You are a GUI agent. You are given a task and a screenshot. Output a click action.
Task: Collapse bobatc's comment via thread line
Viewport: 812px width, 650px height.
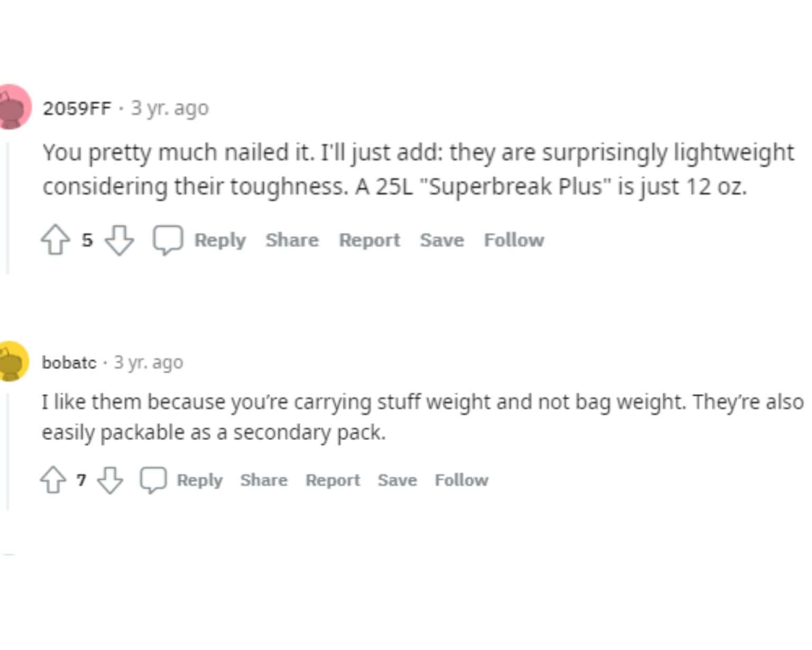(7, 450)
